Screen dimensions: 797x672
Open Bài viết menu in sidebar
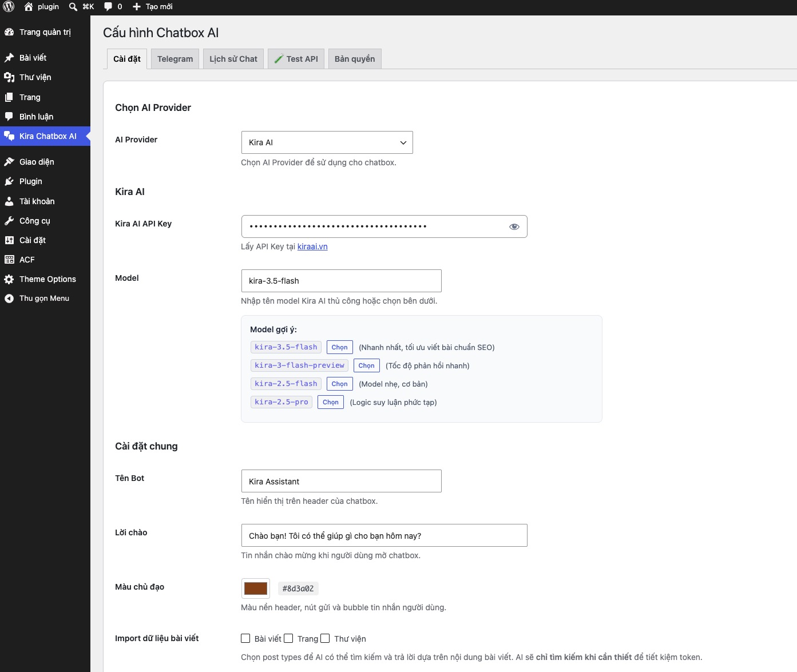[x=45, y=58]
